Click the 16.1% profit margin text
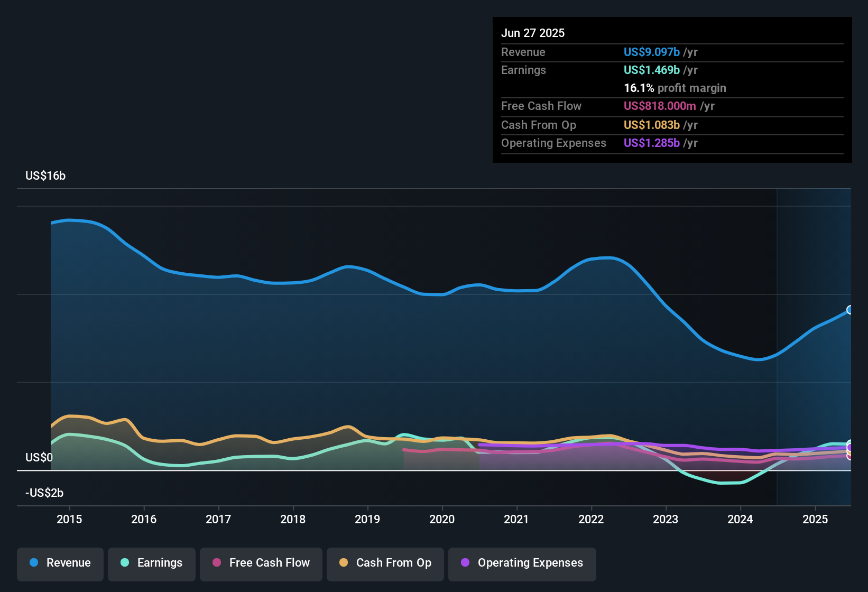 tap(675, 88)
